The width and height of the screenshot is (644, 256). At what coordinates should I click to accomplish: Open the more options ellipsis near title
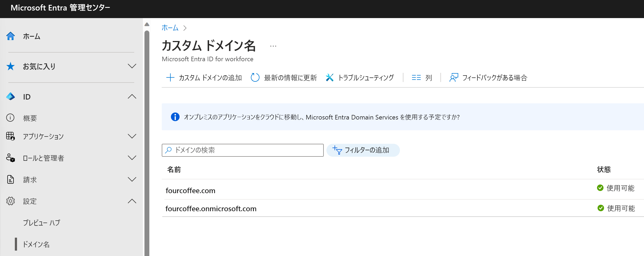[x=273, y=46]
